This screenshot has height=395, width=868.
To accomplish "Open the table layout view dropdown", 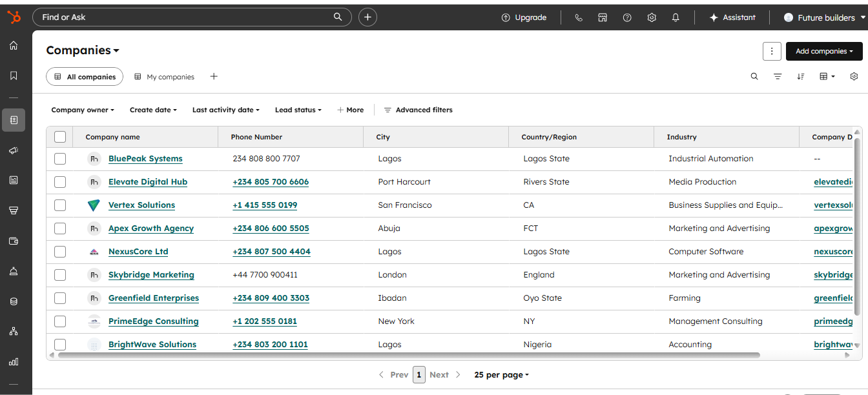I will tap(827, 76).
